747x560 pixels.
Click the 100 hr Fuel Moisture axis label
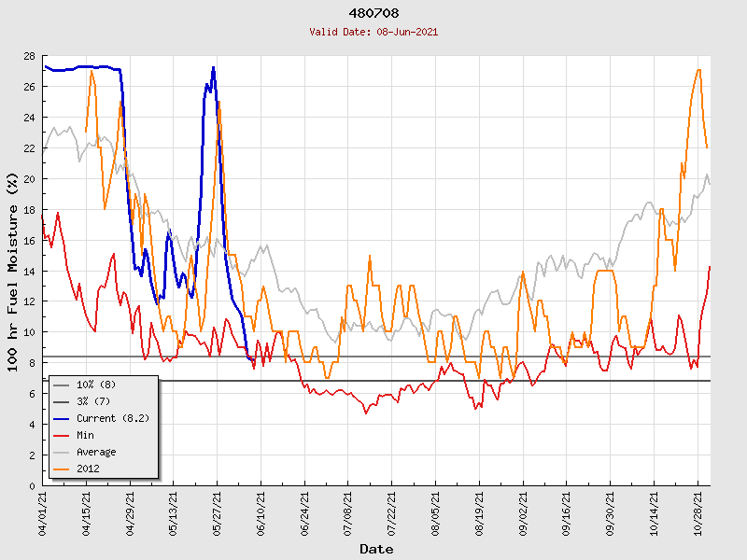(x=13, y=271)
